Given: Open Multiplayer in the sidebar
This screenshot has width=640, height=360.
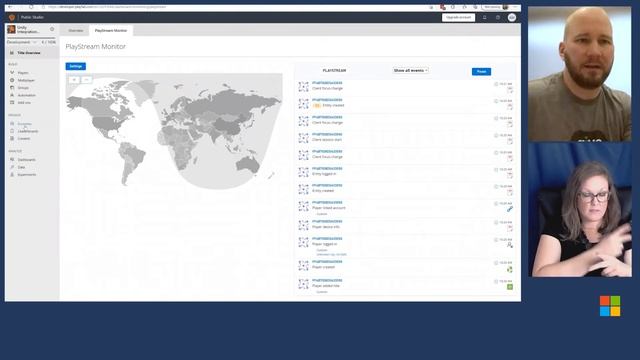Looking at the screenshot, I should pos(26,80).
